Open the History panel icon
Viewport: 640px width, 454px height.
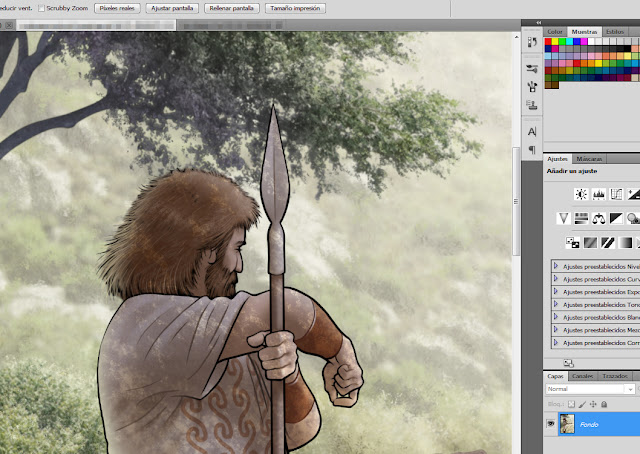pyautogui.click(x=532, y=42)
